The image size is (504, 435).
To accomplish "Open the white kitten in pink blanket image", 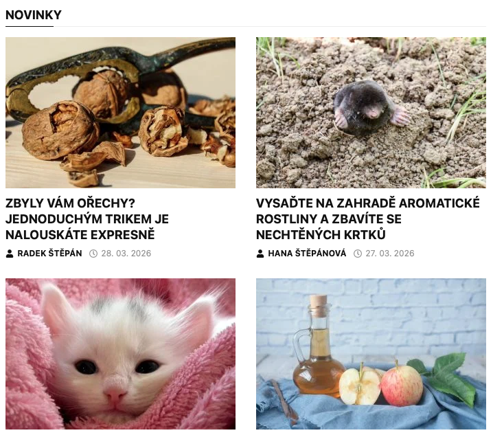I will tap(121, 354).
